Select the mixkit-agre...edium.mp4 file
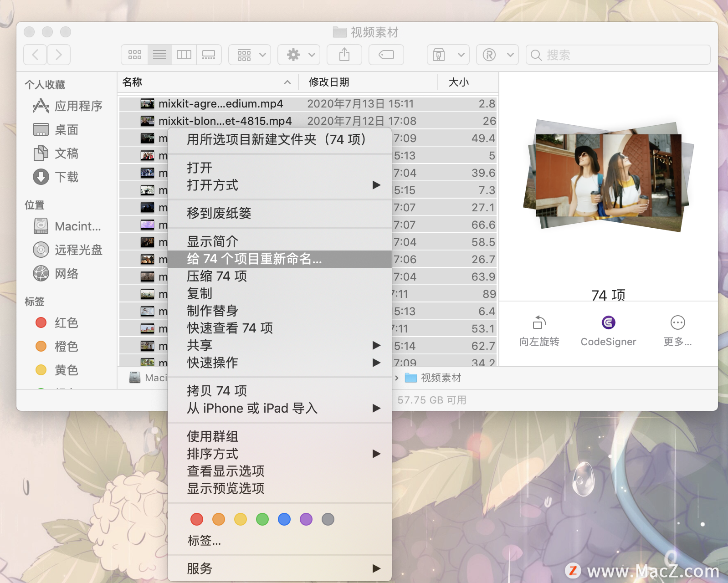The width and height of the screenshot is (728, 583). tap(308, 104)
